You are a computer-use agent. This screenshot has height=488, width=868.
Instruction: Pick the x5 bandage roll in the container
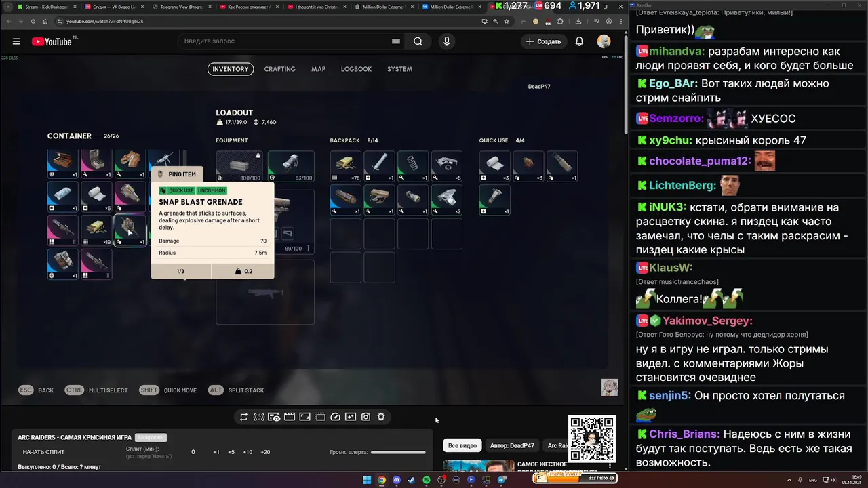point(96,197)
